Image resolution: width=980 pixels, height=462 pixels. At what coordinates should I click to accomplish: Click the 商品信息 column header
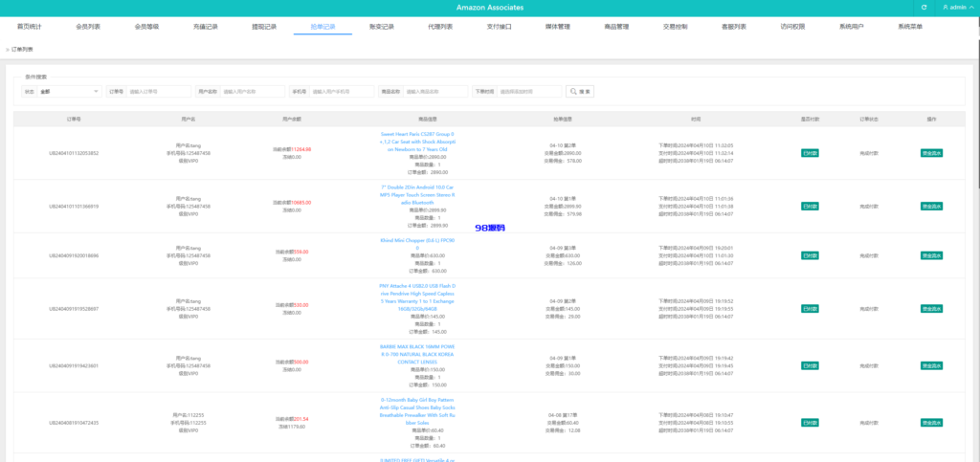pyautogui.click(x=428, y=119)
